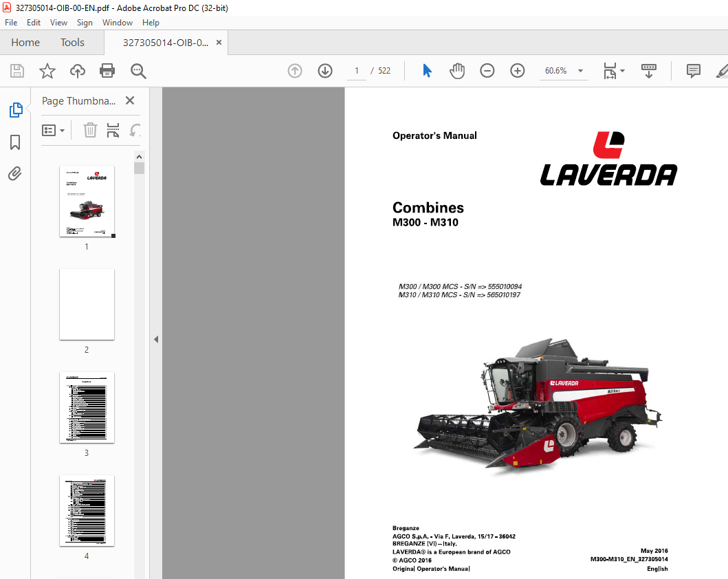Open the Find text magnifier tool

(138, 71)
